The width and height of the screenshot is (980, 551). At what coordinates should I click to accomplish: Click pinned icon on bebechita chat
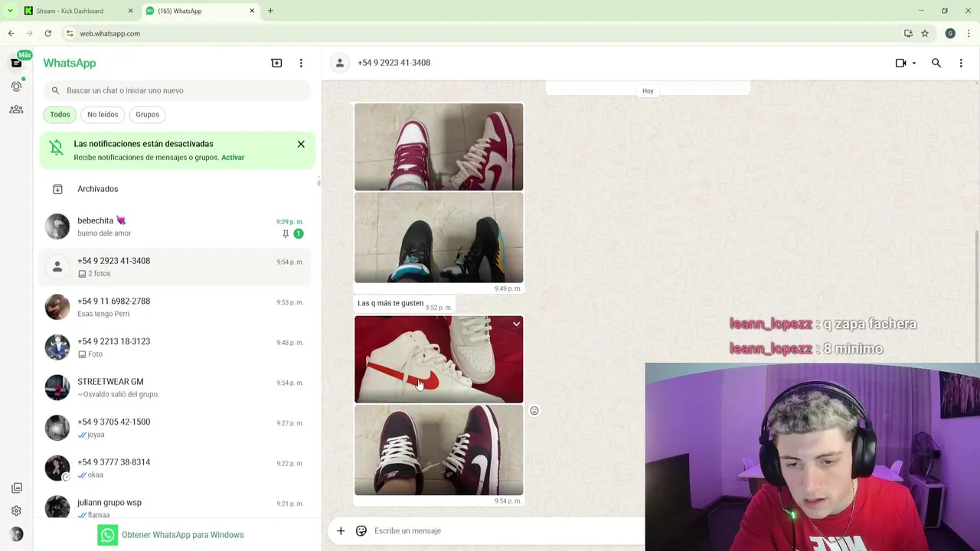(286, 234)
